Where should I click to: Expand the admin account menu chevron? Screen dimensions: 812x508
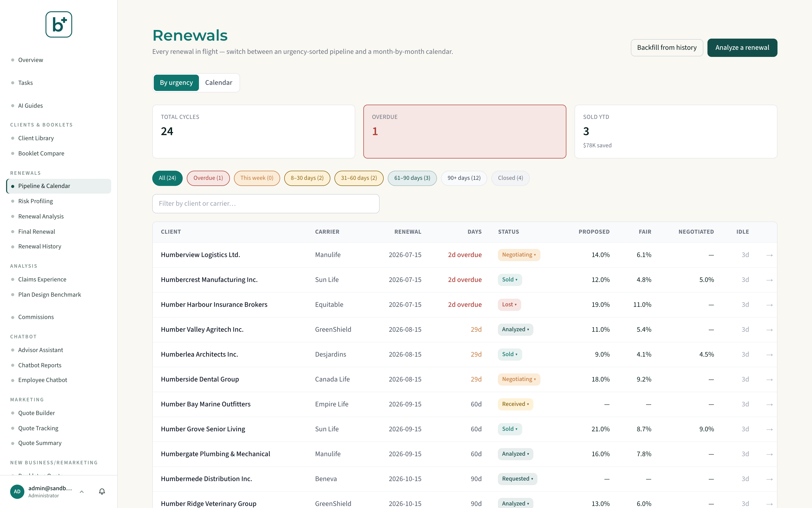click(x=81, y=491)
